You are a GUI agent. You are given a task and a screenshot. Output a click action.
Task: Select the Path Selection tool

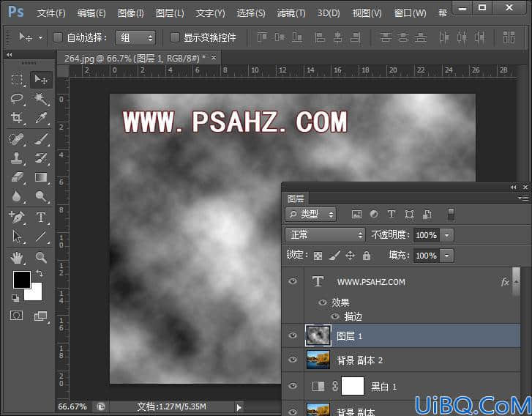click(x=17, y=237)
